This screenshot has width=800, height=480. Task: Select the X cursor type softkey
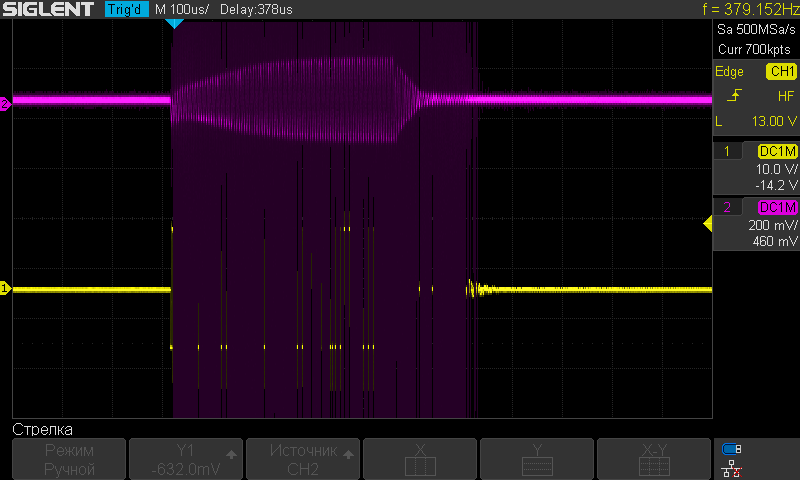(x=420, y=459)
